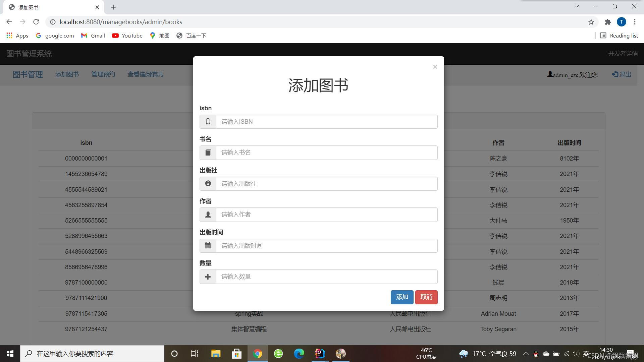This screenshot has width=644, height=362.
Task: Open the 查看借阅情况 navigation item
Action: (x=145, y=74)
